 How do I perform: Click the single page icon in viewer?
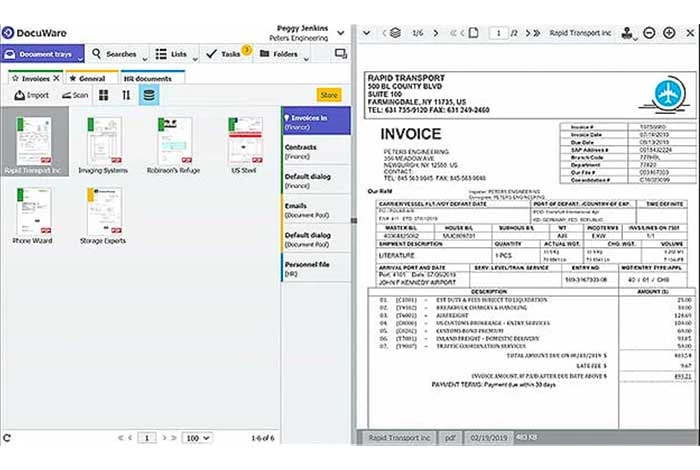point(474,33)
